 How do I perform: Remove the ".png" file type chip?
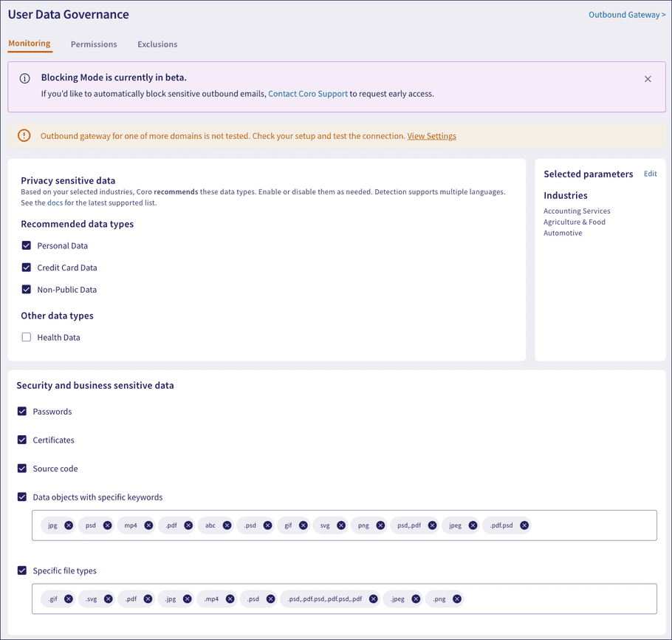pyautogui.click(x=457, y=599)
